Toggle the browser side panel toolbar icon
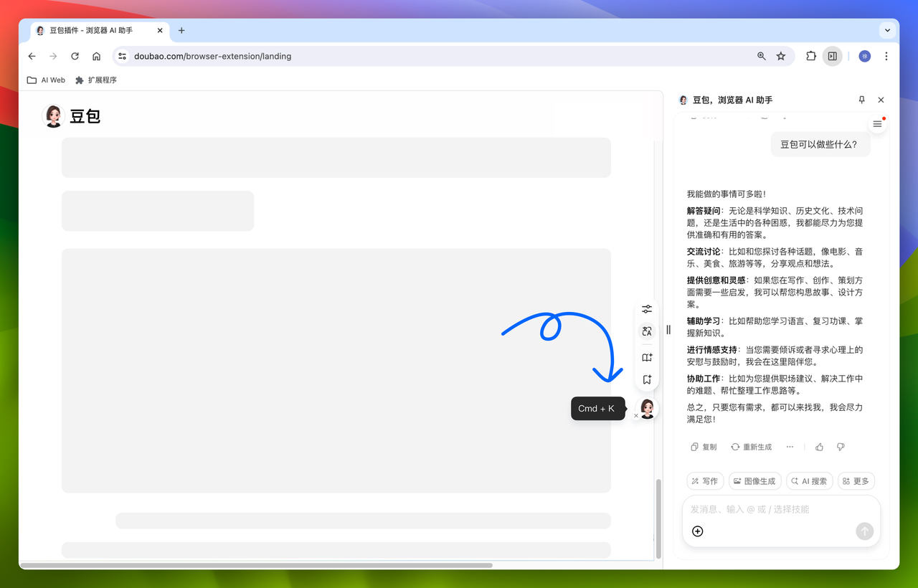The height and width of the screenshot is (588, 918). pos(832,56)
